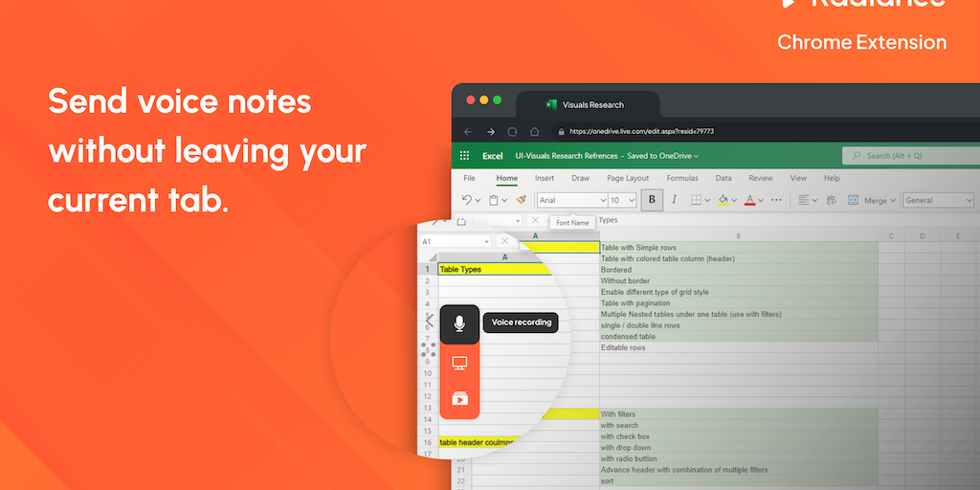Click the text alignment icon

pos(804,200)
